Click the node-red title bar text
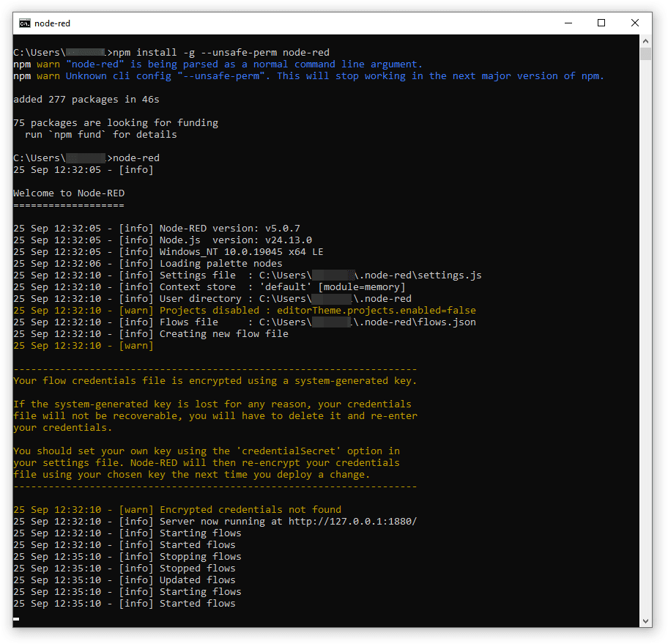Image resolution: width=668 pixels, height=644 pixels. [x=53, y=23]
